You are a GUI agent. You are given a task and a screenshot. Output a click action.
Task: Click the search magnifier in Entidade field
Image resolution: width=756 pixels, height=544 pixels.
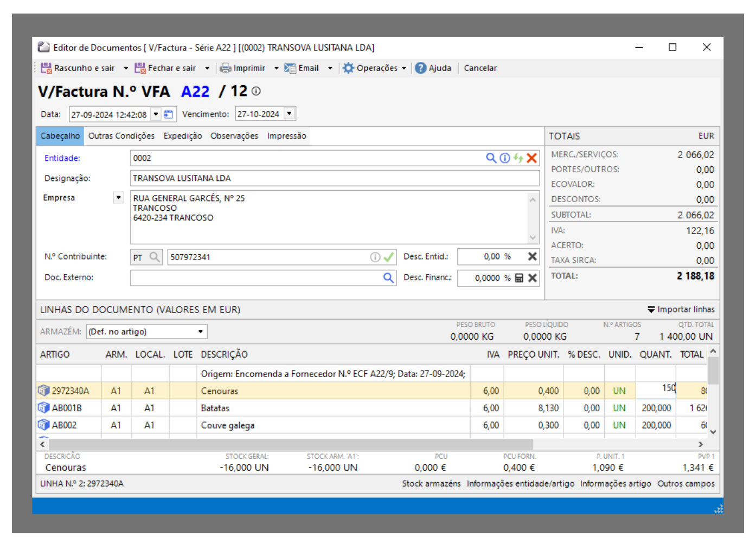coord(491,158)
